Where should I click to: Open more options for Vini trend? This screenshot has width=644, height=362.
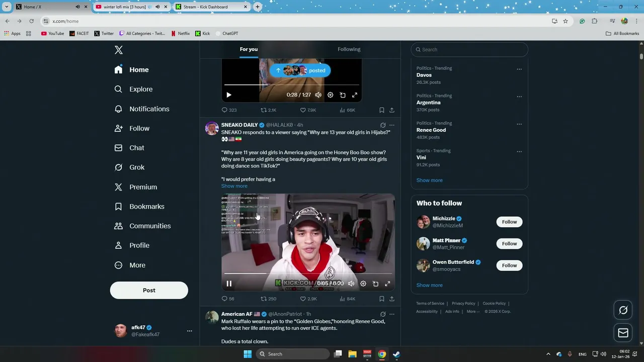point(519,151)
